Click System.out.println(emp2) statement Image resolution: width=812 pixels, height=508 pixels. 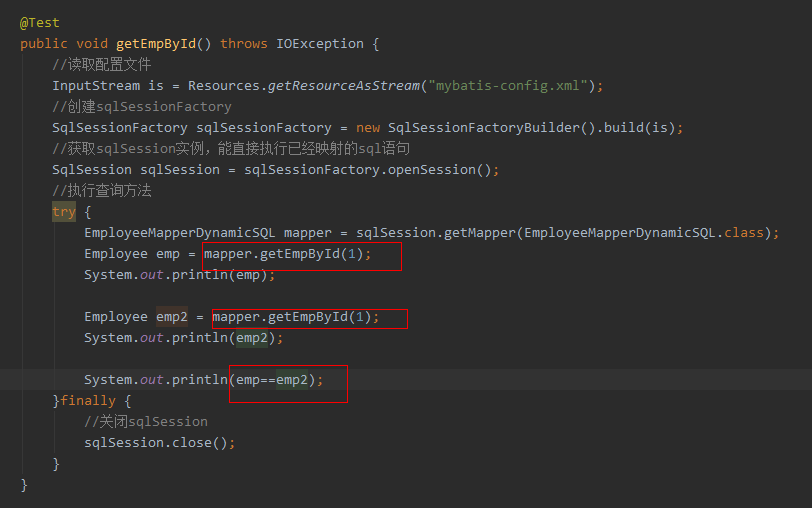point(184,338)
